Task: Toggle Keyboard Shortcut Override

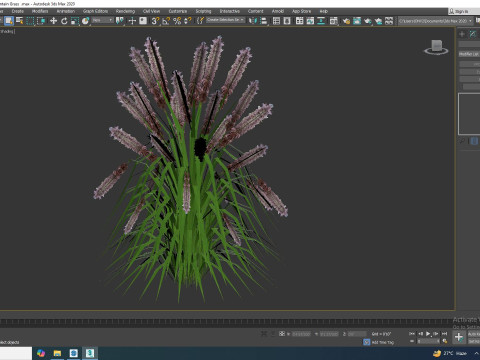Action: click(143, 21)
